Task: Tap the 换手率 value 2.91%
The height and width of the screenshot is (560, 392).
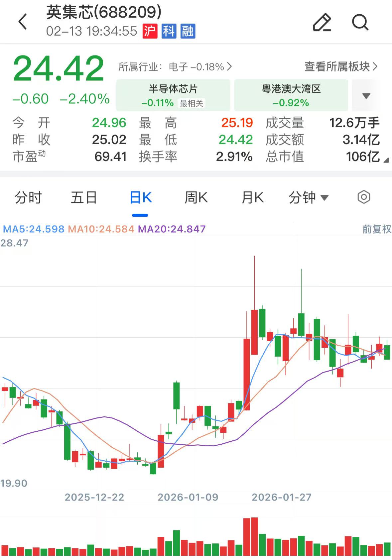Action: (234, 157)
